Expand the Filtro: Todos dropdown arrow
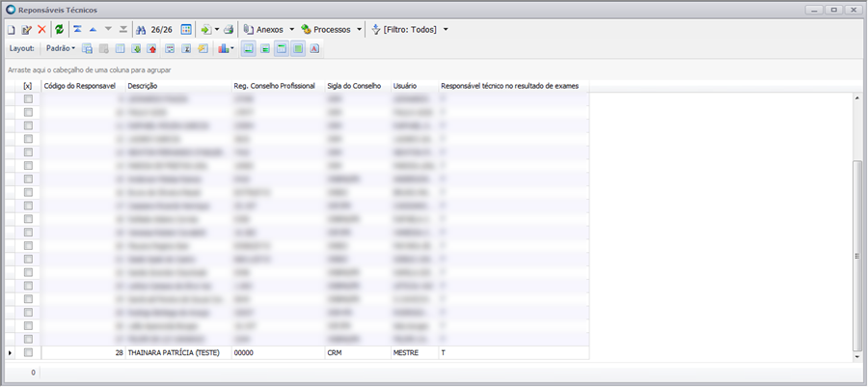Image resolution: width=868 pixels, height=387 pixels. point(446,30)
